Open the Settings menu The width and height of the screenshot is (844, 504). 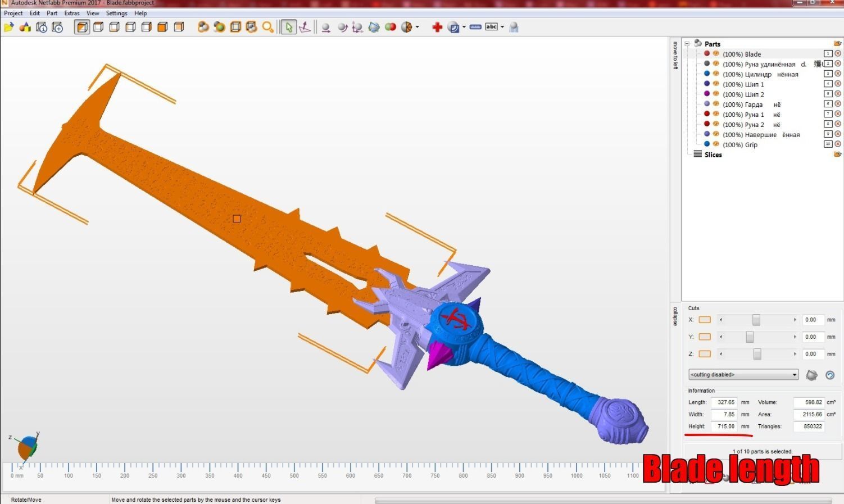coord(117,13)
